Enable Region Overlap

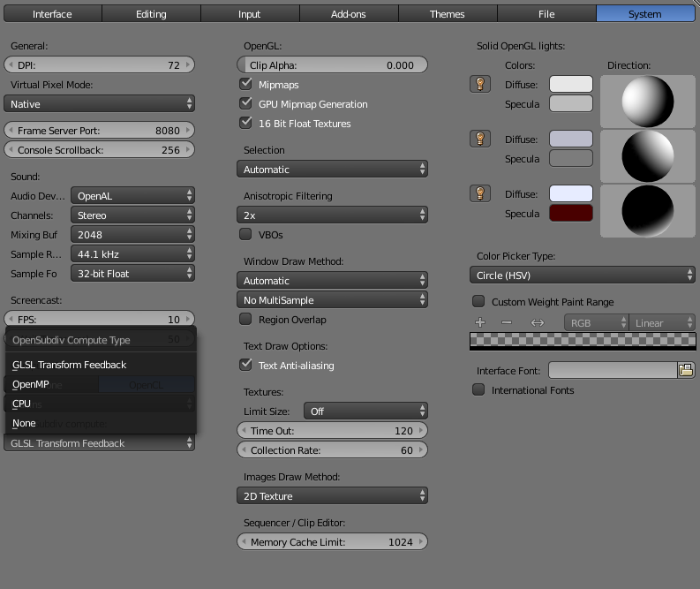[x=245, y=319]
